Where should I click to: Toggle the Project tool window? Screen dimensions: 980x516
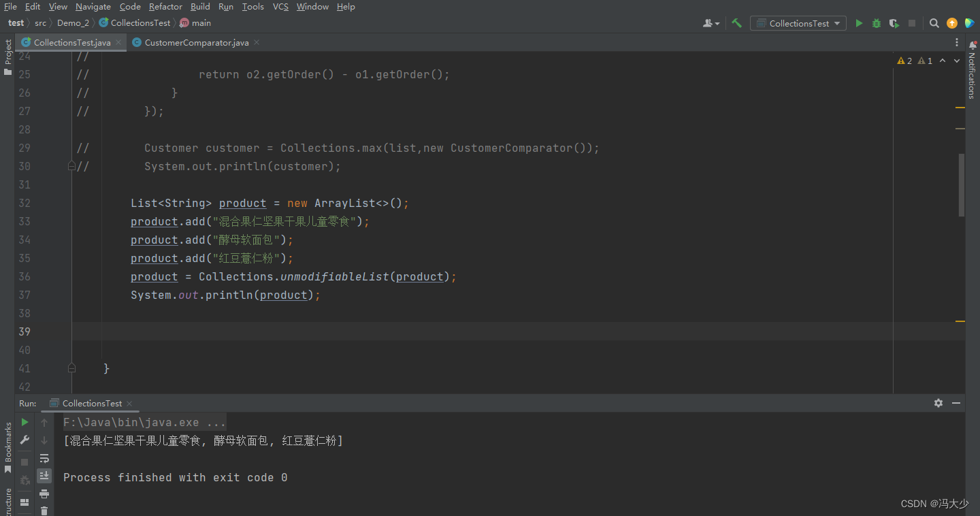coord(7,57)
